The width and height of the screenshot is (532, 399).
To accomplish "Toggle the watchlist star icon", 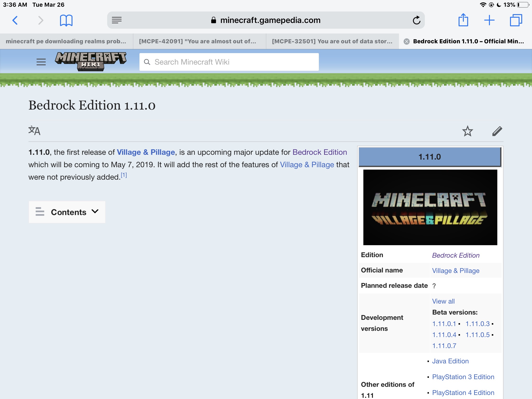I will (x=467, y=131).
